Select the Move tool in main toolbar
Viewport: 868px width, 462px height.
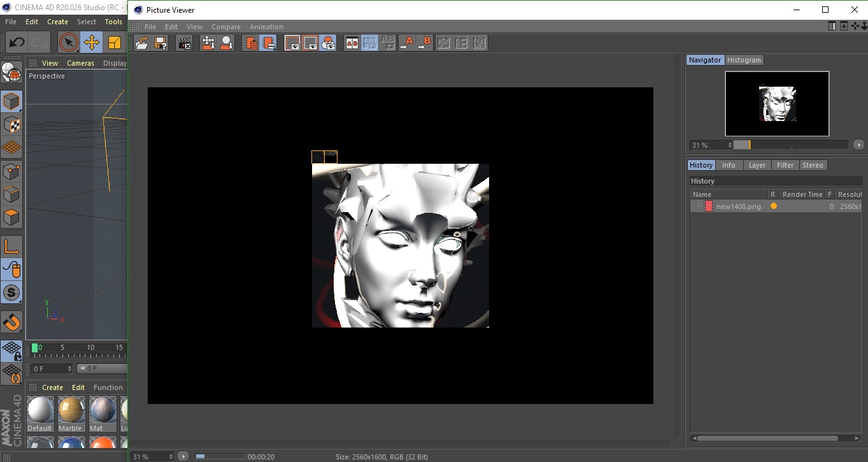point(92,43)
